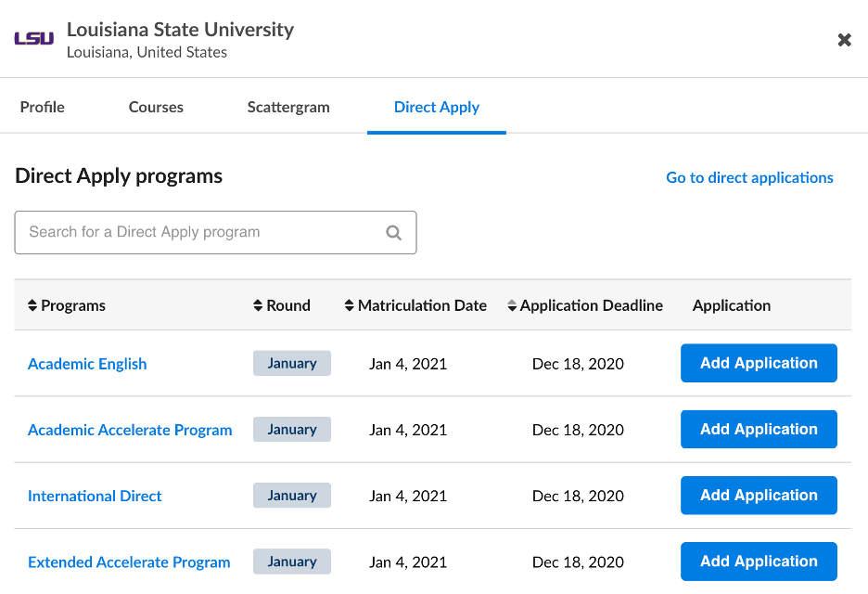The width and height of the screenshot is (868, 594).
Task: Click the Louisiana, United States subtitle
Action: (147, 52)
